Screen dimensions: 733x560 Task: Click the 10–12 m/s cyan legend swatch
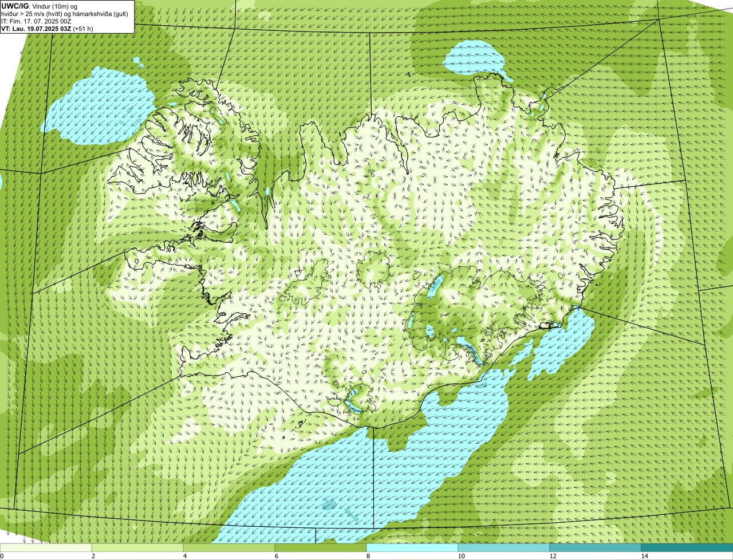(504, 547)
